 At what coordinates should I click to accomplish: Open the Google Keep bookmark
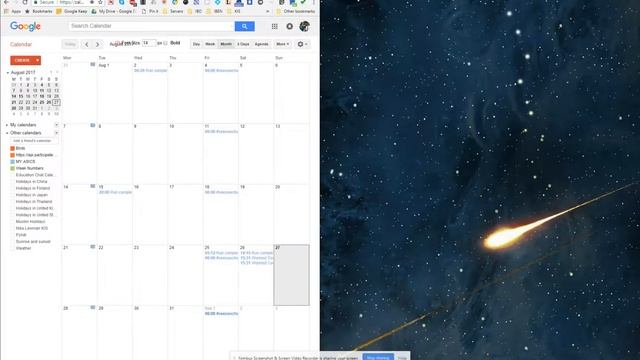click(72, 11)
